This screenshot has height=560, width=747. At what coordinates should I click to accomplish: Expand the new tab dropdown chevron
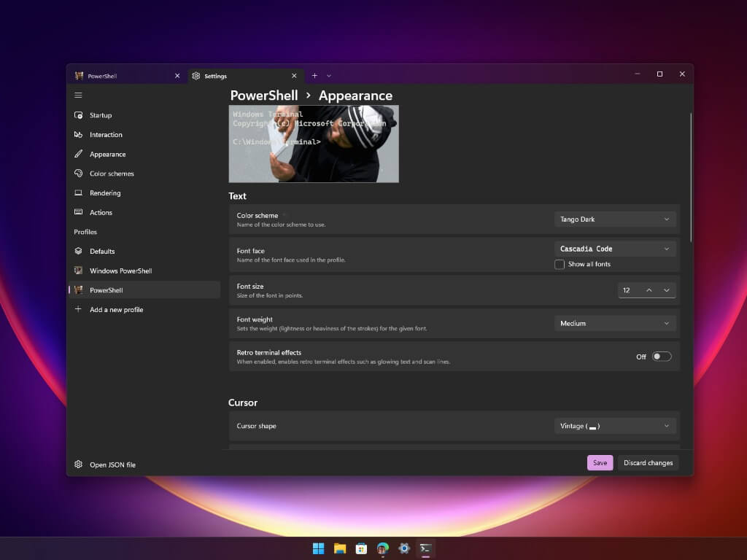click(329, 76)
